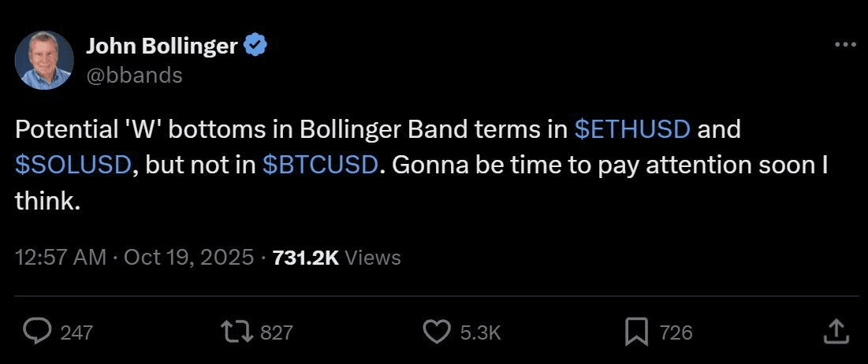
Task: Bookmark this tweet
Action: tap(636, 332)
